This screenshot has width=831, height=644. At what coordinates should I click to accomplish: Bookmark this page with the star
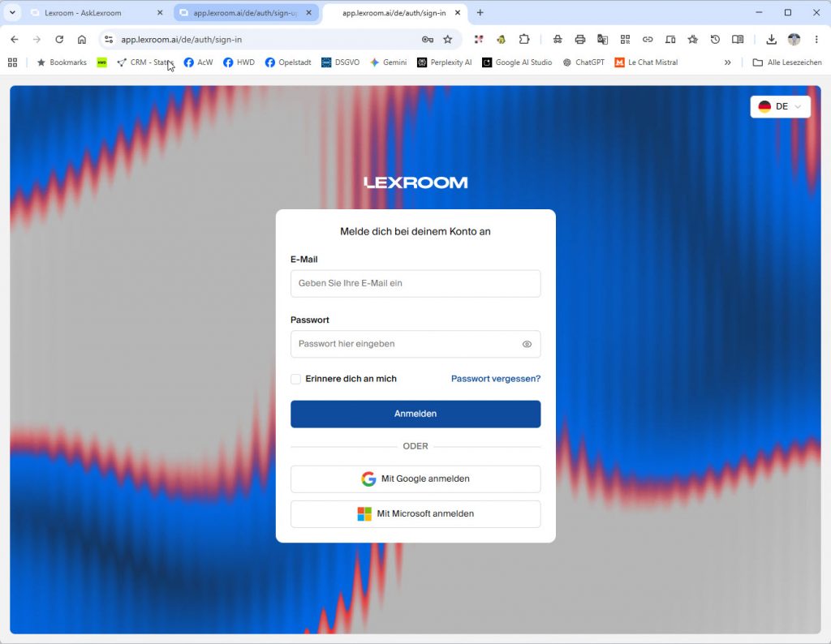(448, 39)
